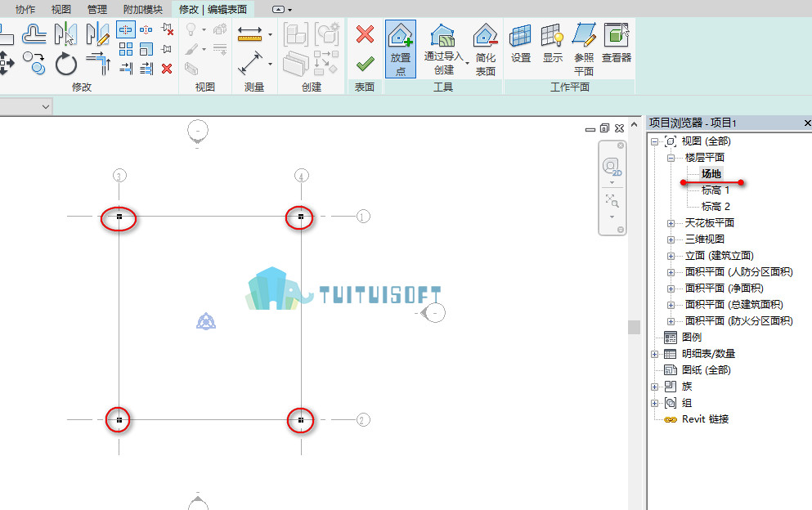Screen dimensions: 812x510
Task: Click the Zoom Region navigation bar button
Action: tap(612, 200)
